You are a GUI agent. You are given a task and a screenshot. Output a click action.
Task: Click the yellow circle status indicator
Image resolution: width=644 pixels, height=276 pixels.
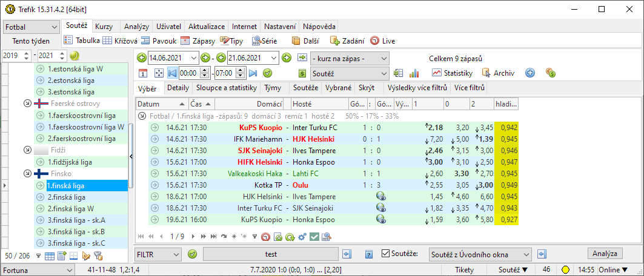(566, 270)
